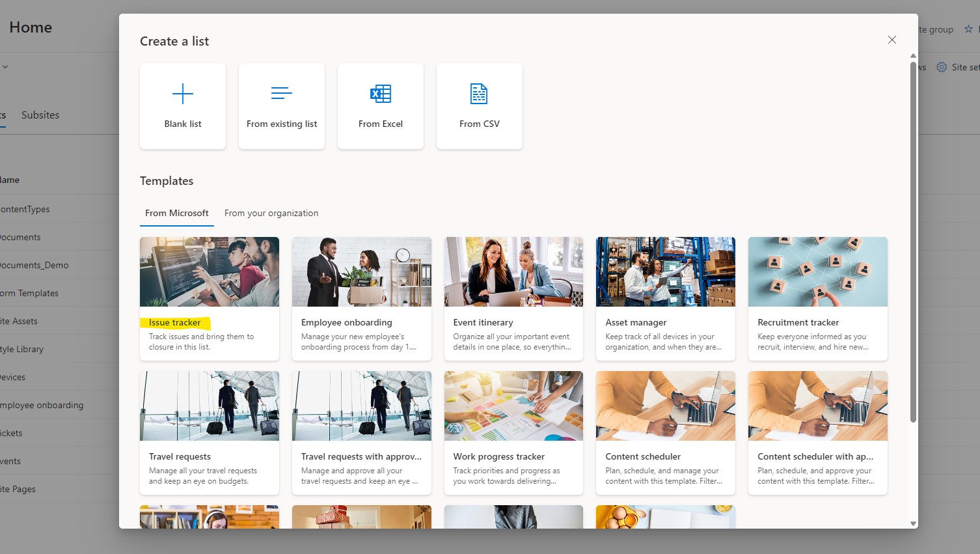Choose the From Excel icon
Image resolution: width=980 pixels, height=554 pixels.
381,94
